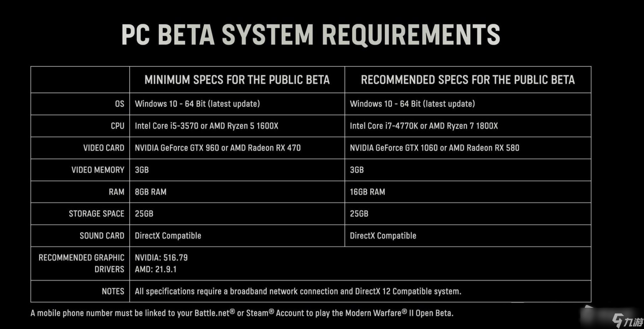Click the OS row label
Image resolution: width=644 pixels, height=329 pixels.
tap(119, 104)
